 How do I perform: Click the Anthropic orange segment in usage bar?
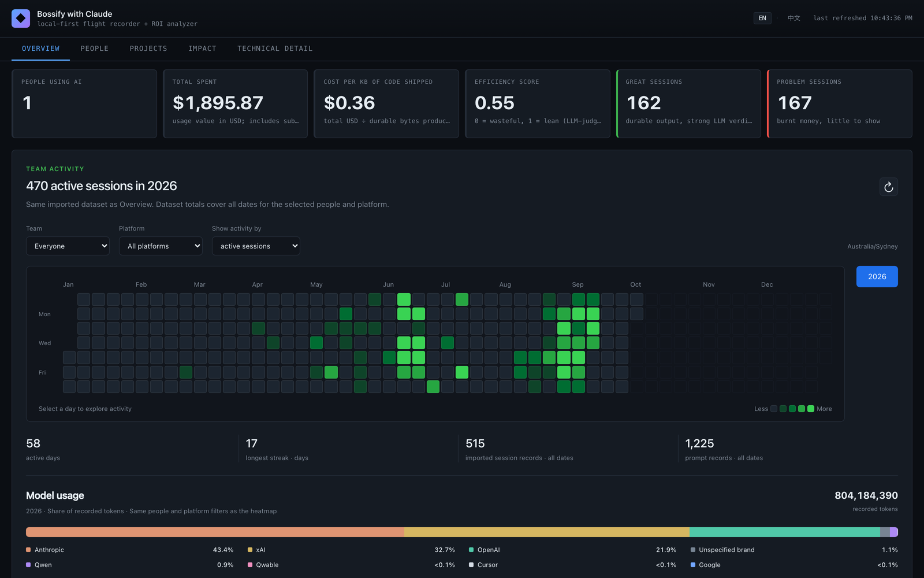(x=215, y=532)
